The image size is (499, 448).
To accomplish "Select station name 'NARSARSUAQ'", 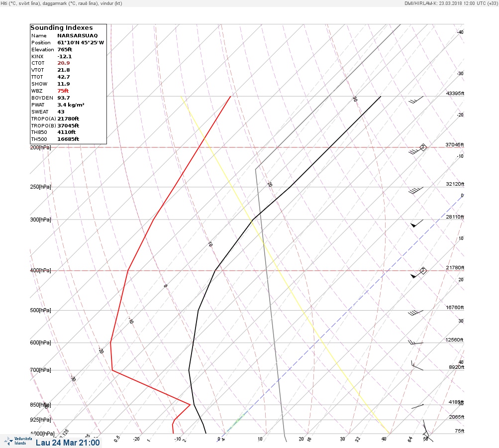I will coord(77,36).
